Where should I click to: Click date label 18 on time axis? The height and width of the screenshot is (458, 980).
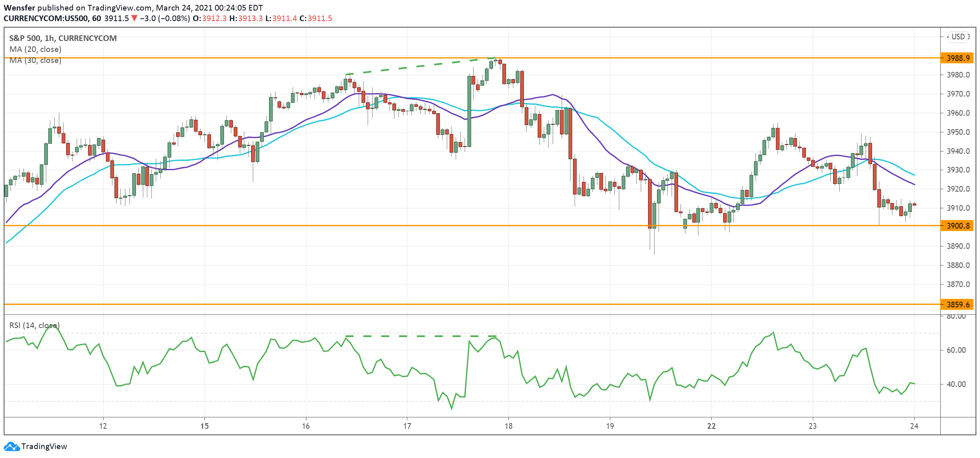pos(508,426)
